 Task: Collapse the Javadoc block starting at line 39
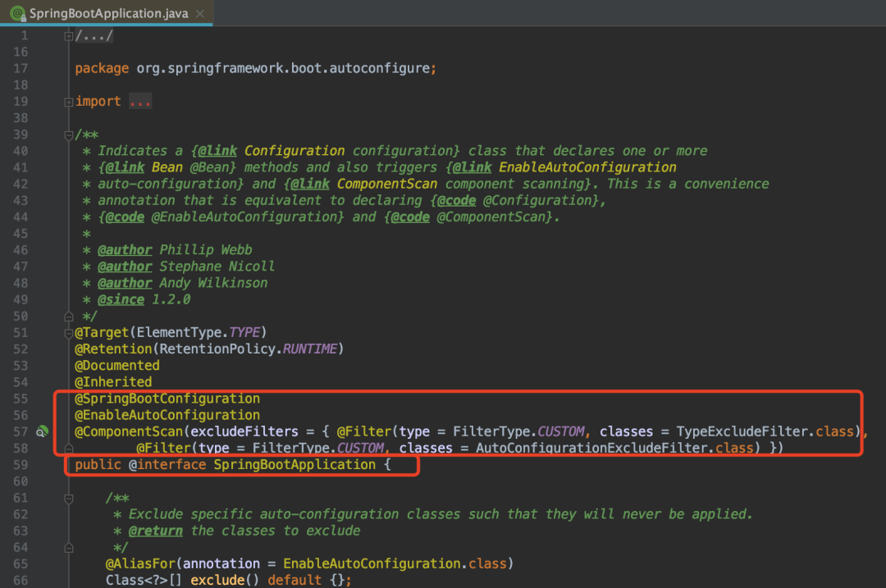coord(68,135)
